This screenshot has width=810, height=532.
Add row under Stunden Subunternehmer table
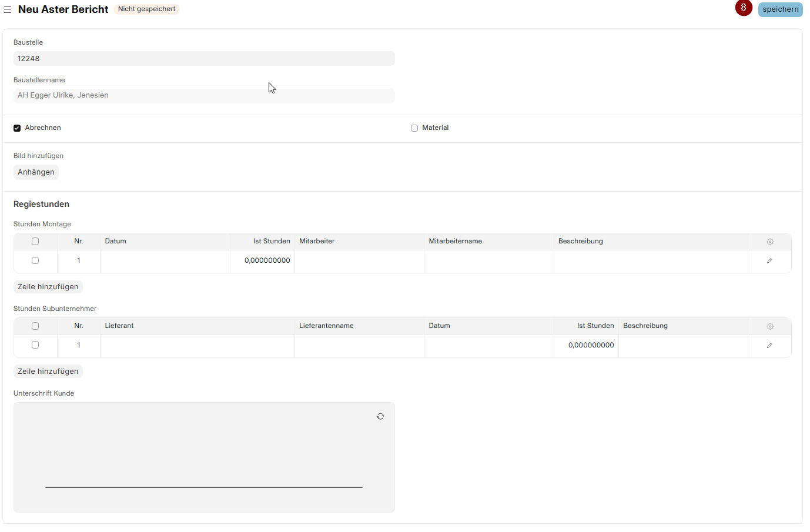pos(48,372)
